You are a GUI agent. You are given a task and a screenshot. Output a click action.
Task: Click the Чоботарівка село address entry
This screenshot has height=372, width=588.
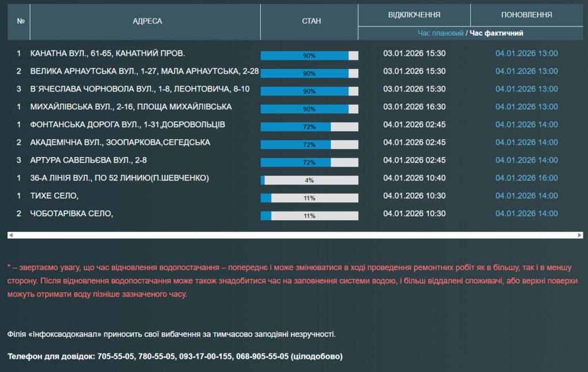[72, 214]
